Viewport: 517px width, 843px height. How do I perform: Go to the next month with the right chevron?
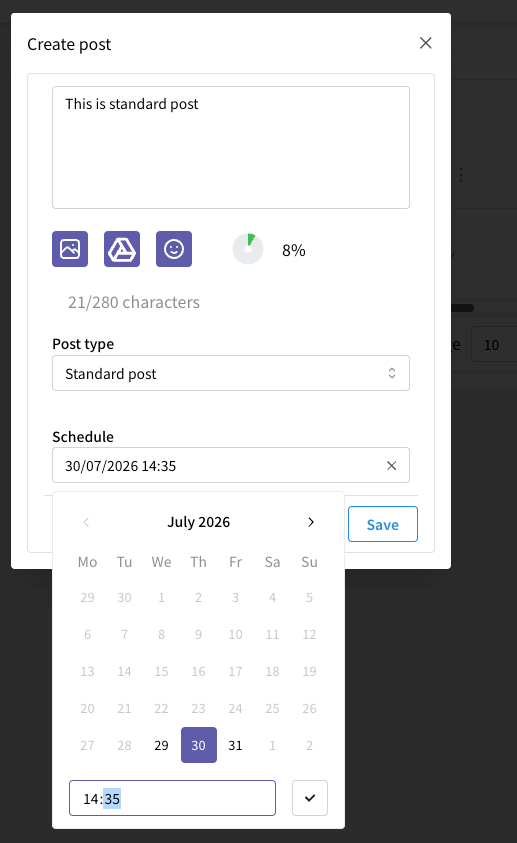point(311,522)
